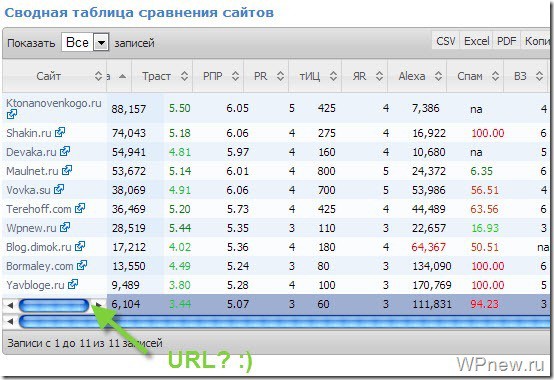Expand the records count dropdown showing Все
Image resolution: width=554 pixels, height=380 pixels.
(x=101, y=43)
